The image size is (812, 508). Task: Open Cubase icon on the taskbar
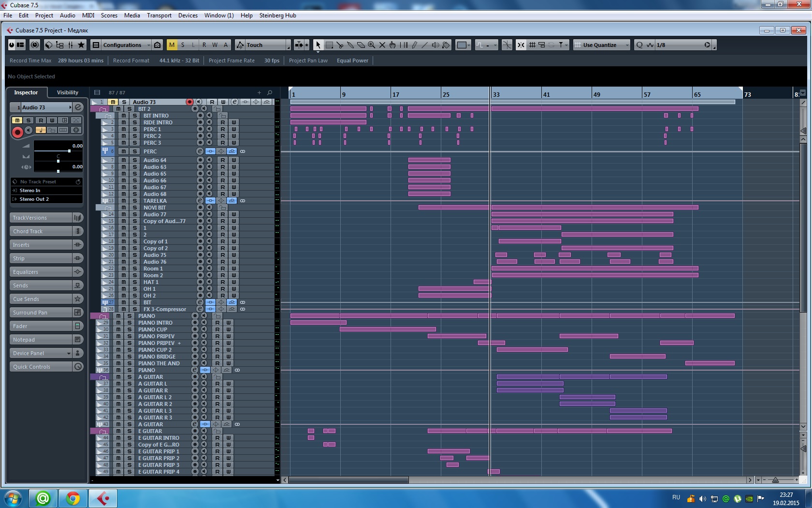tap(103, 498)
